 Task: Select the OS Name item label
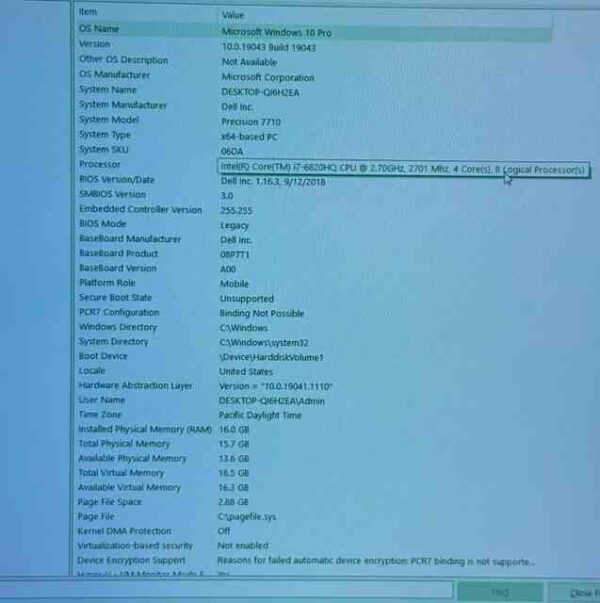point(99,29)
